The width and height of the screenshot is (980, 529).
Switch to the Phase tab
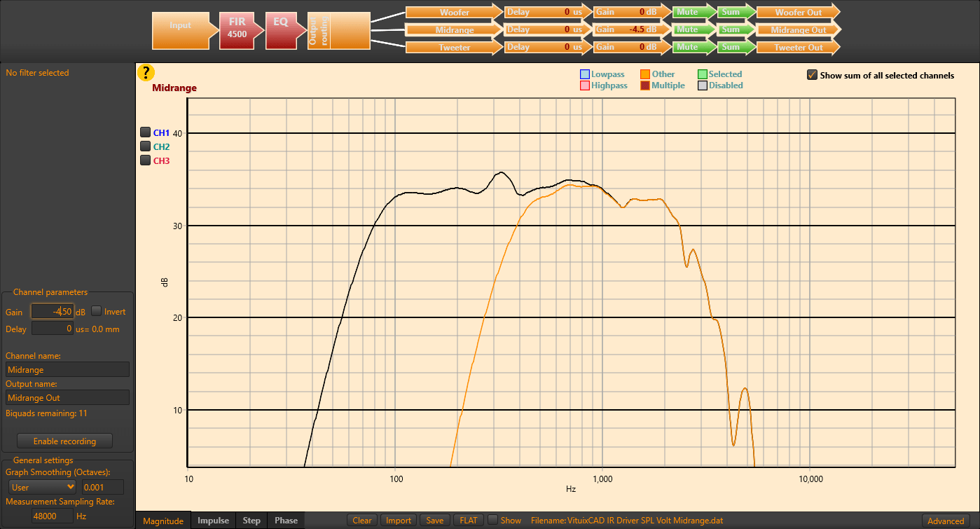[286, 520]
